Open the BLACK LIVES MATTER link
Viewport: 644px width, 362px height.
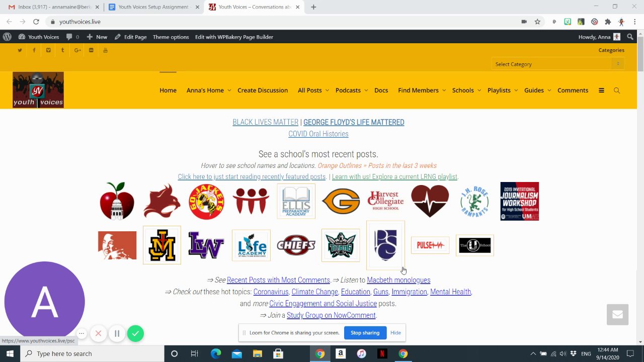(265, 122)
